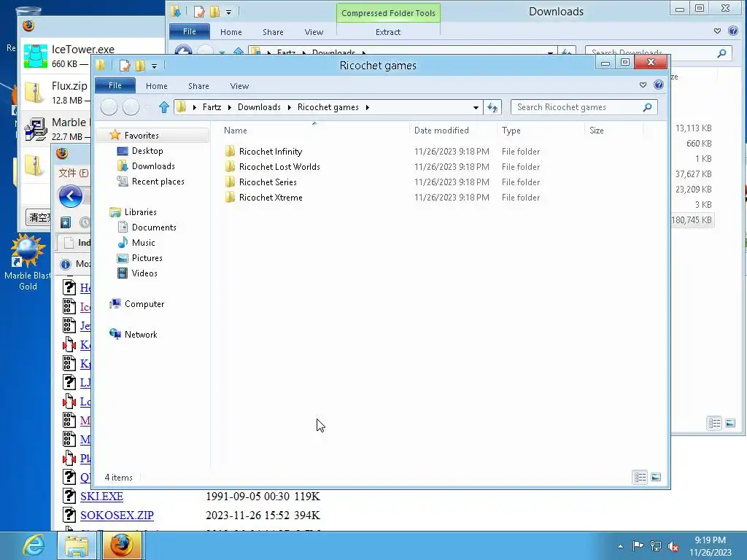Click Properties icon in Ricochet games title bar
This screenshot has width=747, height=560.
click(x=125, y=65)
